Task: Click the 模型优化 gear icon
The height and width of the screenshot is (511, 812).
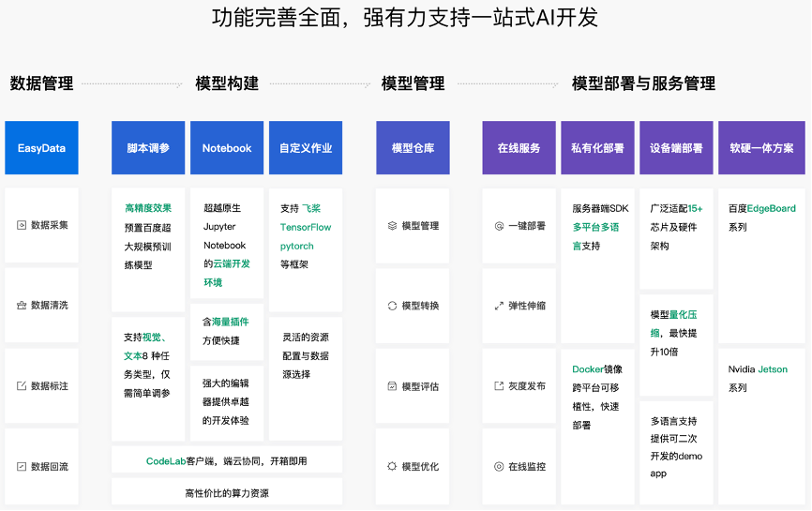Action: tap(392, 467)
